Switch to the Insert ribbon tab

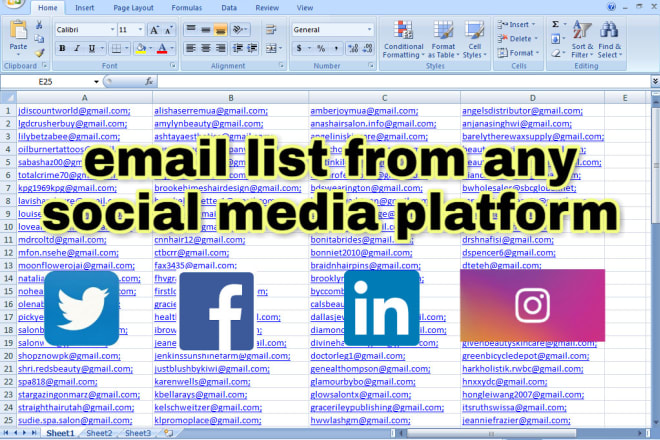point(85,8)
